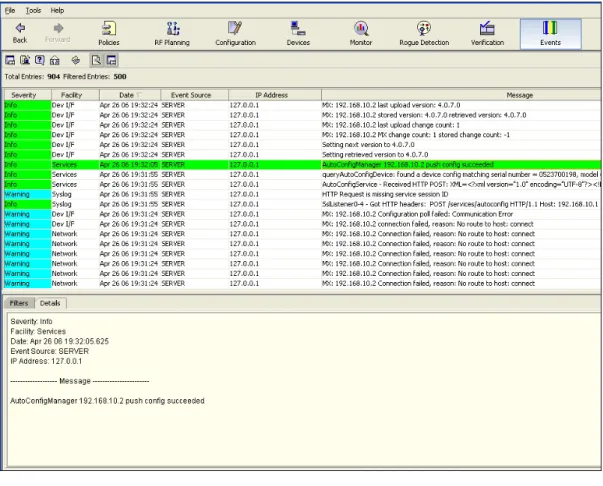603x486 pixels.
Task: Sort by the IP Address column header
Action: point(275,95)
